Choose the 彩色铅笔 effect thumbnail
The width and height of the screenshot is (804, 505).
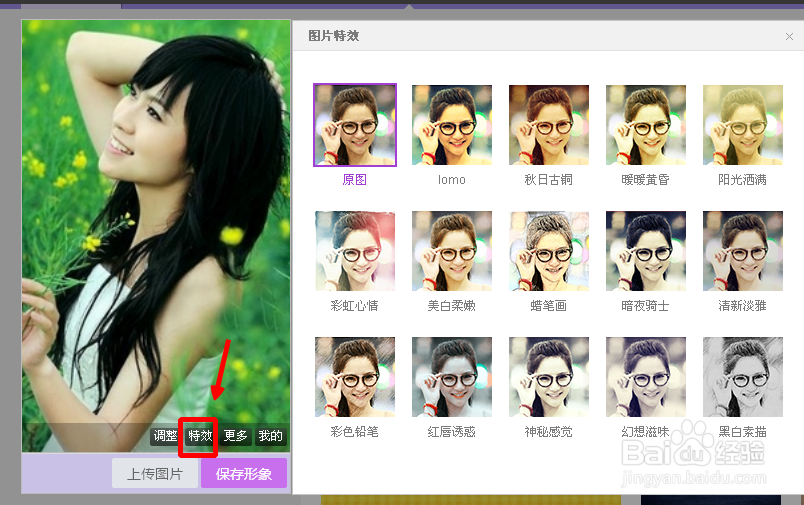click(x=355, y=377)
